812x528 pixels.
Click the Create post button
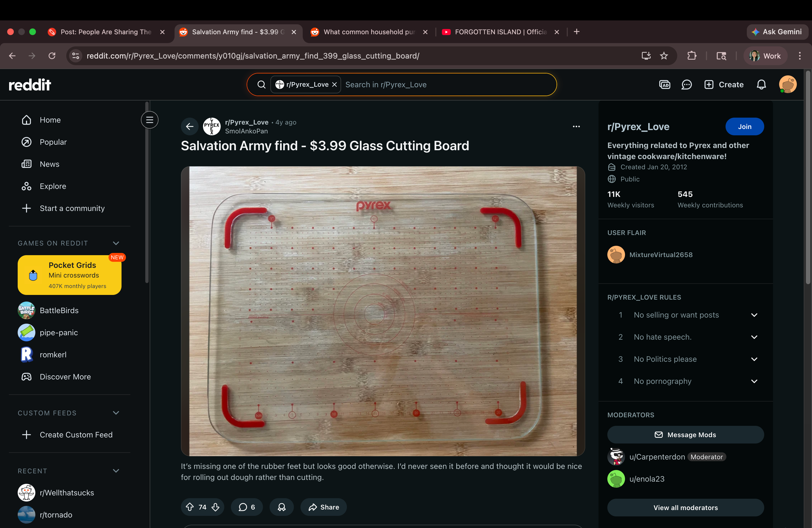pyautogui.click(x=724, y=85)
